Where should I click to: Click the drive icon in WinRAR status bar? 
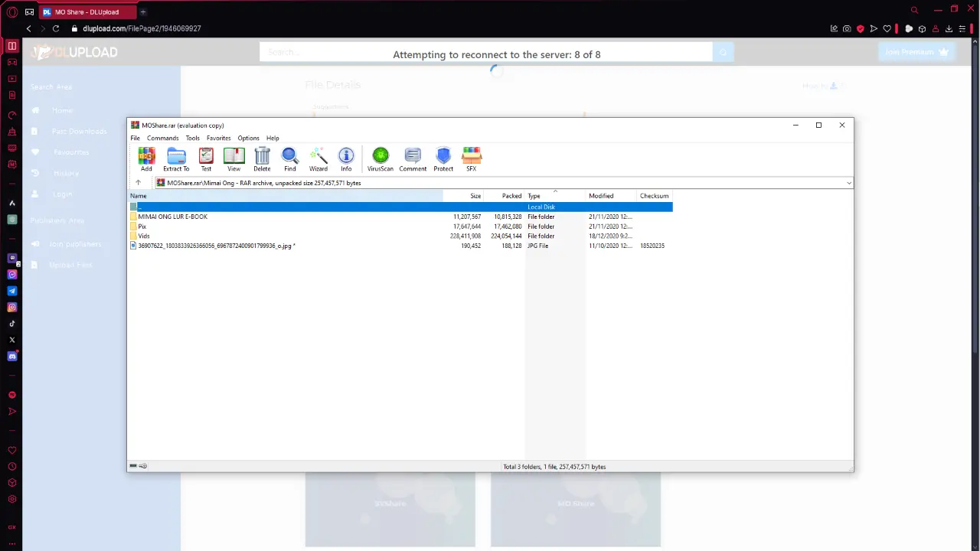[x=133, y=466]
